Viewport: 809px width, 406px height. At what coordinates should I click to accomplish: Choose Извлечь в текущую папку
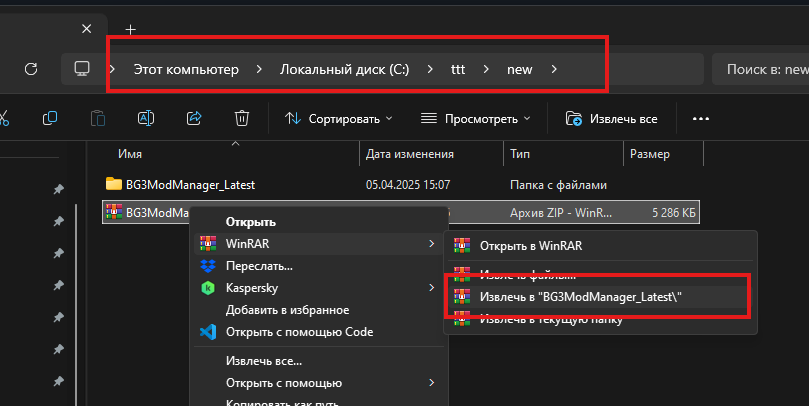point(600,319)
